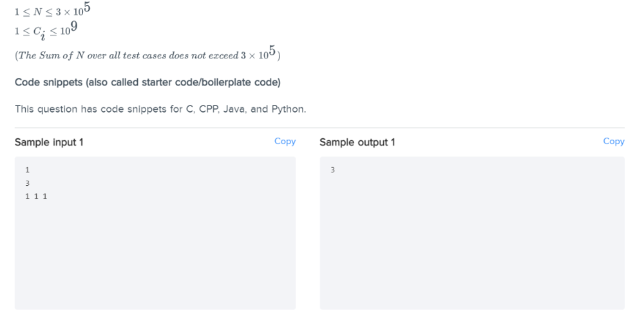The height and width of the screenshot is (317, 644).
Task: Click the Code snippets heading text
Action: [147, 82]
